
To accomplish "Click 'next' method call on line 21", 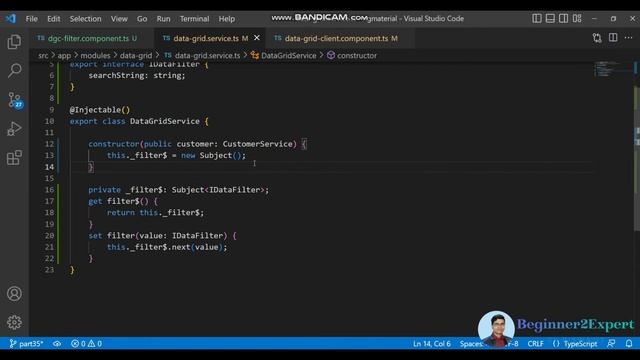I will [x=181, y=247].
